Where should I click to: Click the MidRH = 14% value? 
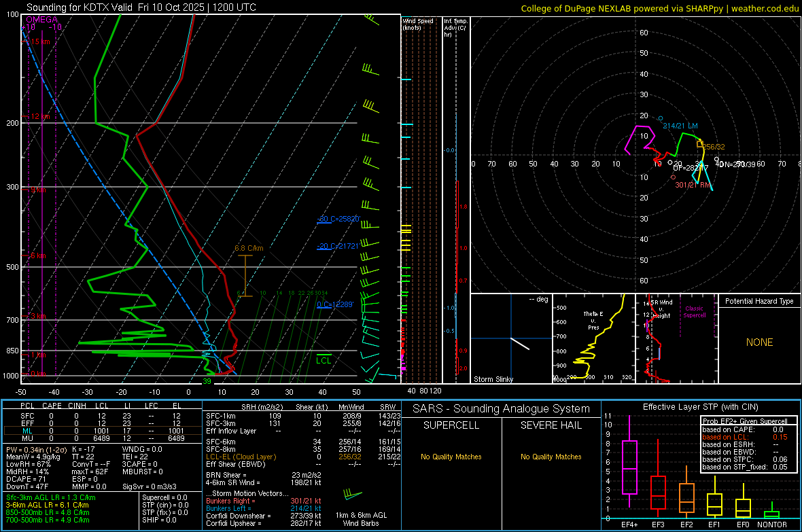[28, 472]
